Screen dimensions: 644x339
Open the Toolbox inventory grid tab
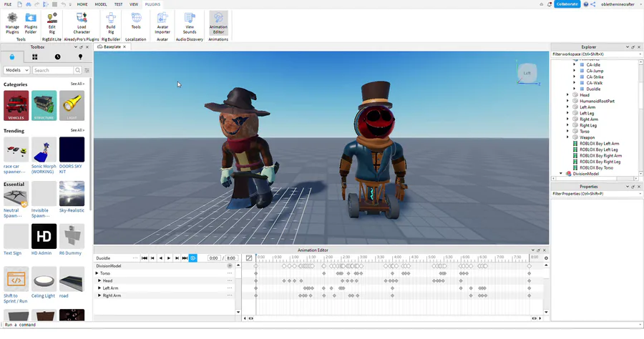(35, 56)
